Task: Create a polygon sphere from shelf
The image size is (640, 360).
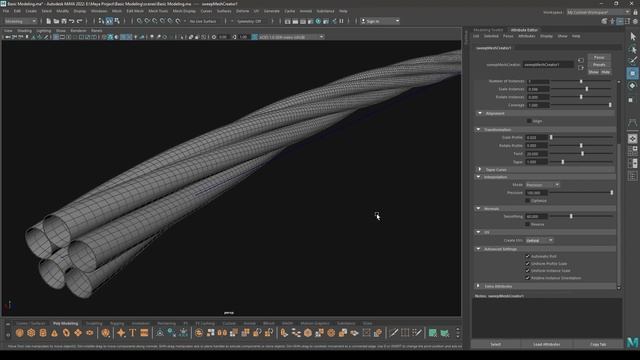Action: [19, 333]
